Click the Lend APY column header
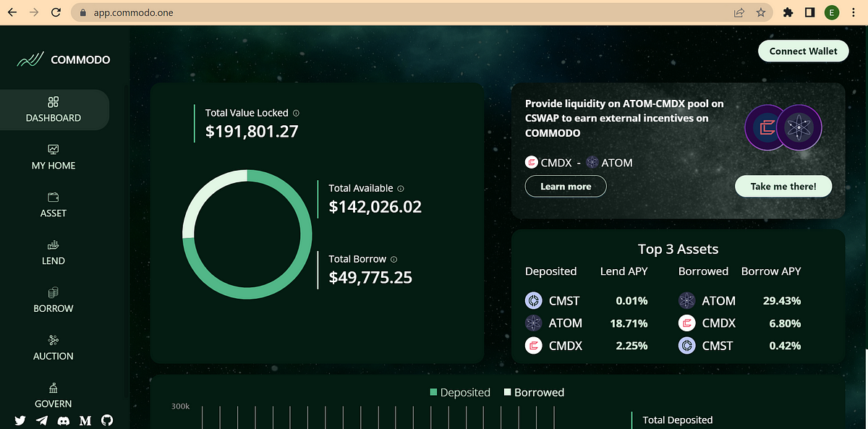Viewport: 868px width, 429px height. (624, 271)
